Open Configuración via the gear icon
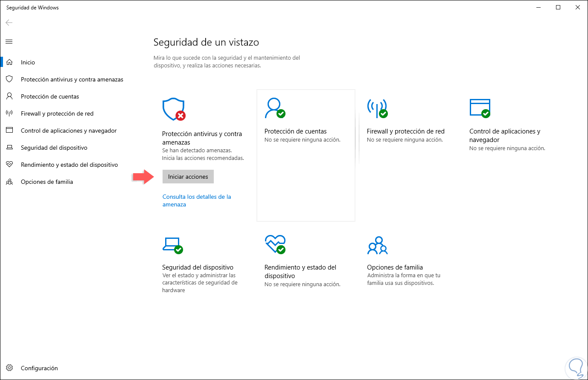The image size is (588, 380). click(9, 368)
